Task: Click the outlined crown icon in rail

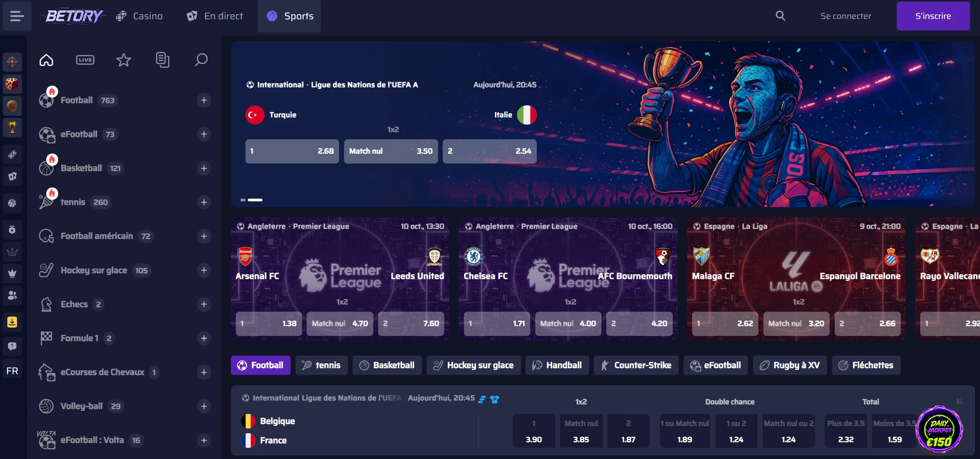Action: [x=12, y=252]
